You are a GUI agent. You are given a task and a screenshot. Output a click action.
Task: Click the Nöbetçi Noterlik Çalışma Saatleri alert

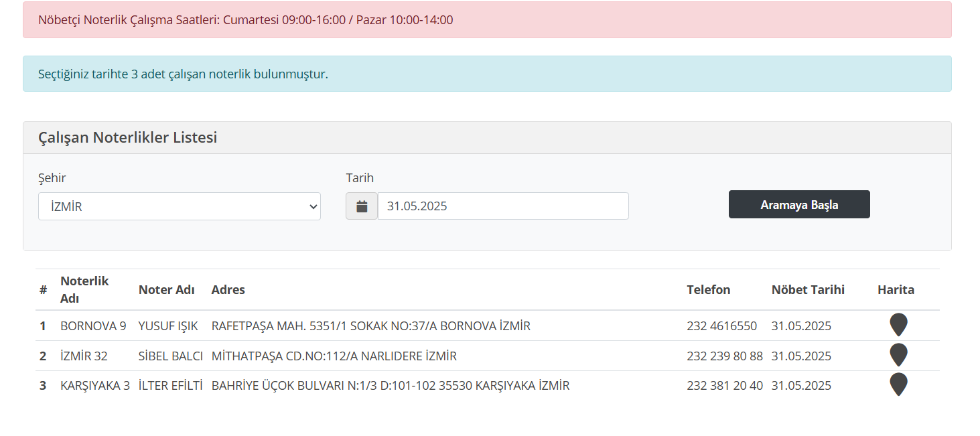click(487, 20)
